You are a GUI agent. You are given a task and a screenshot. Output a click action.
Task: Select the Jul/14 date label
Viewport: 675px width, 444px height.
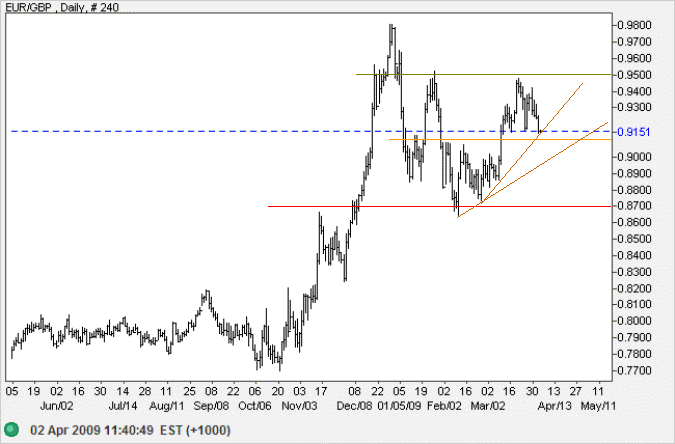tap(123, 406)
